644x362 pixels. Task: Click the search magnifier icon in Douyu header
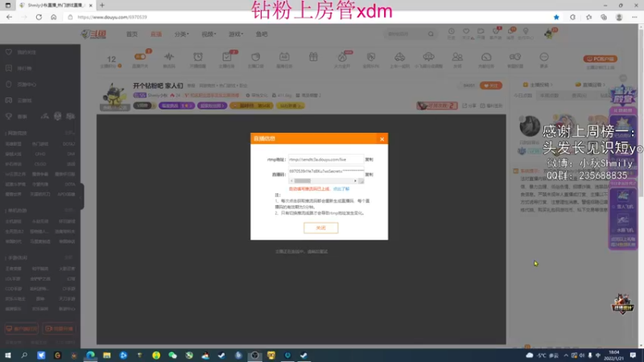coord(431,34)
